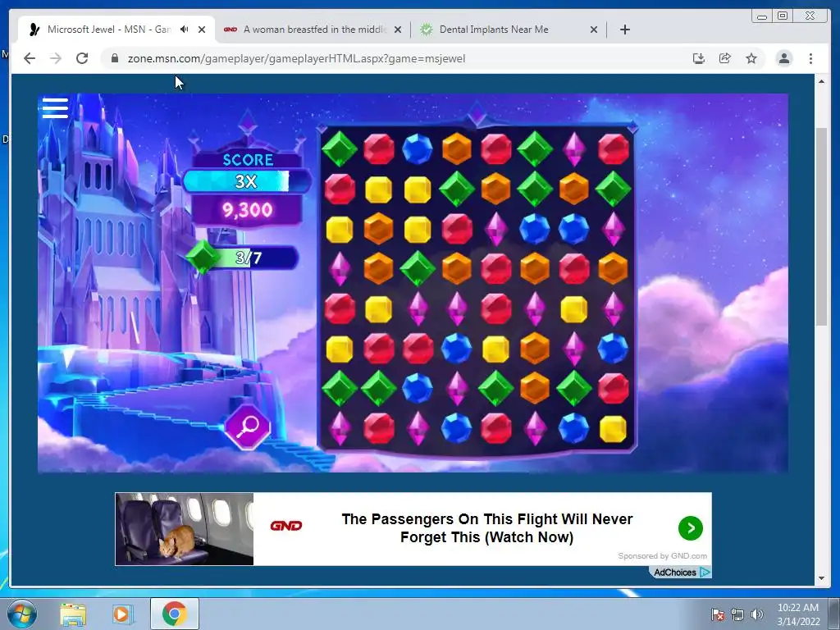Open the volume tray icon

(x=757, y=614)
